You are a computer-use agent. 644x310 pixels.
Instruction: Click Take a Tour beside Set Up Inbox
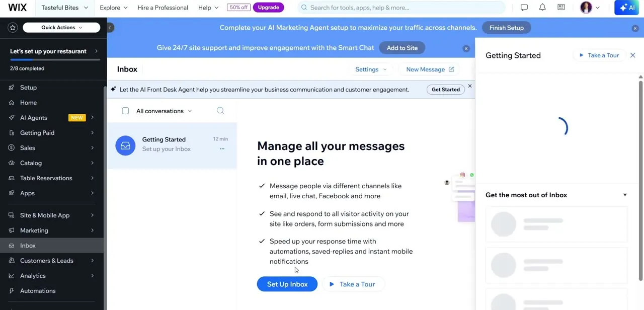pos(353,284)
